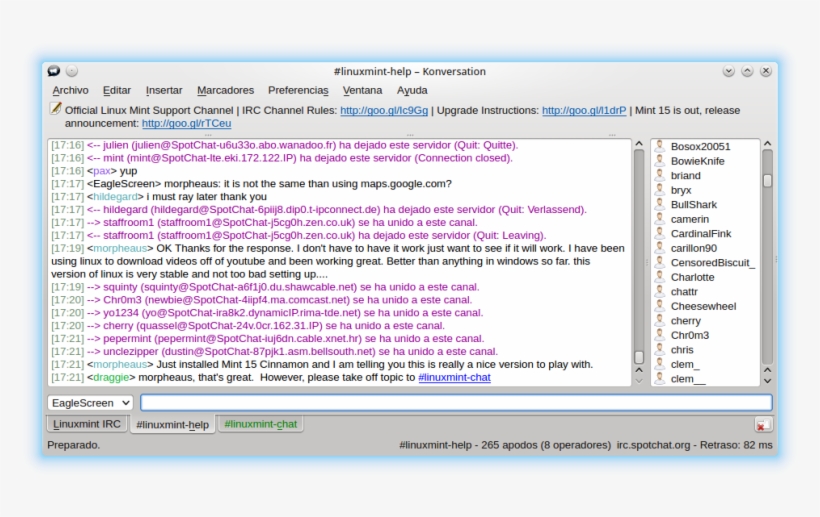The image size is (820, 517).
Task: Click the nick list bottom scroll-down arrow
Action: click(767, 381)
